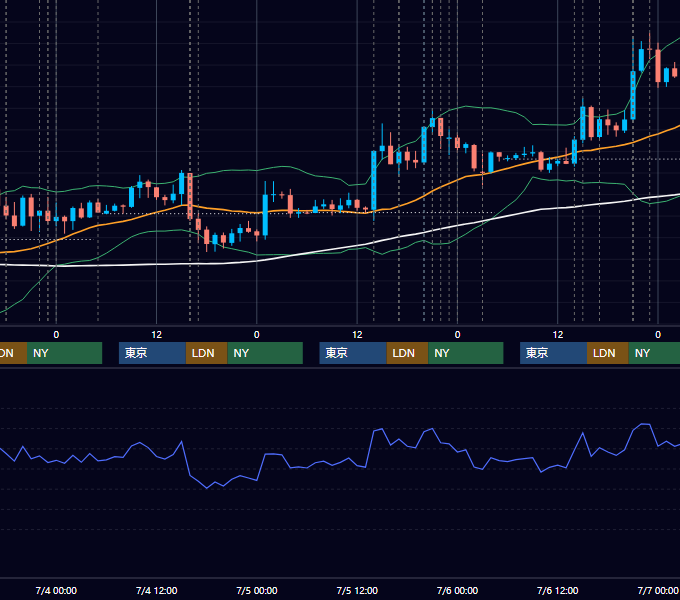Screen dimensions: 680x600
Task: Select the NY session block ending at 7/5 00:00
Action: point(265,353)
